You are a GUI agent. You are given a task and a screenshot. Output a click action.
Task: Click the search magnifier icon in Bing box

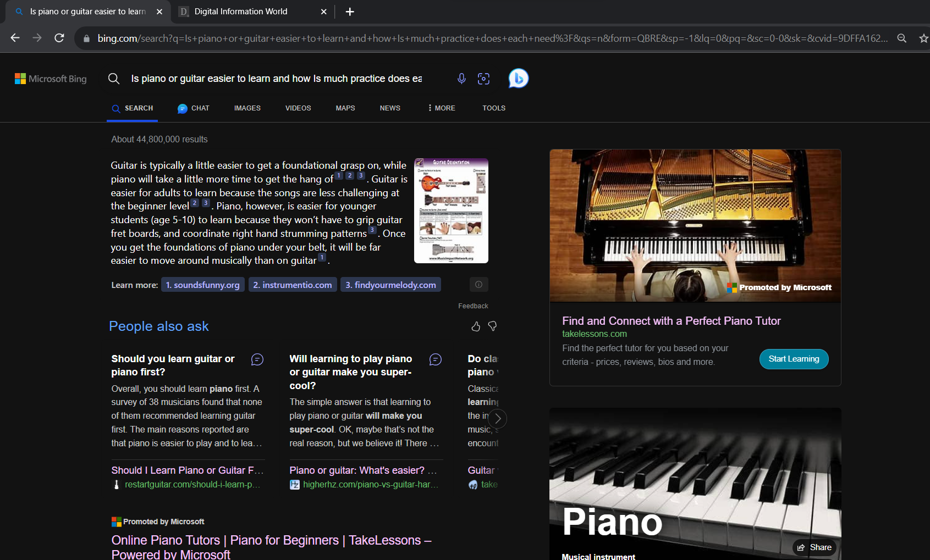coord(114,79)
